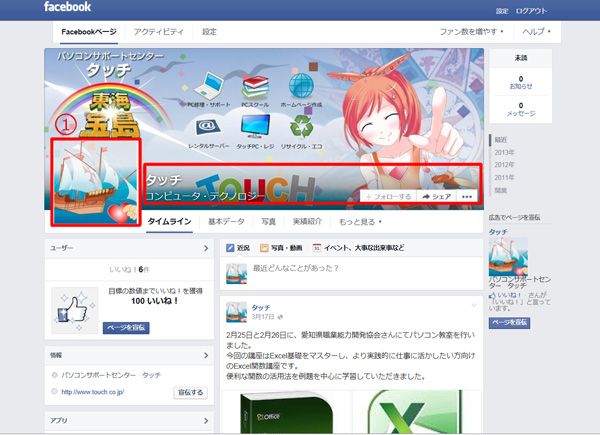Click the いいね！ thumbs-up icon in sidebar ad
Image resolution: width=600 pixels, height=435 pixels.
click(x=492, y=295)
